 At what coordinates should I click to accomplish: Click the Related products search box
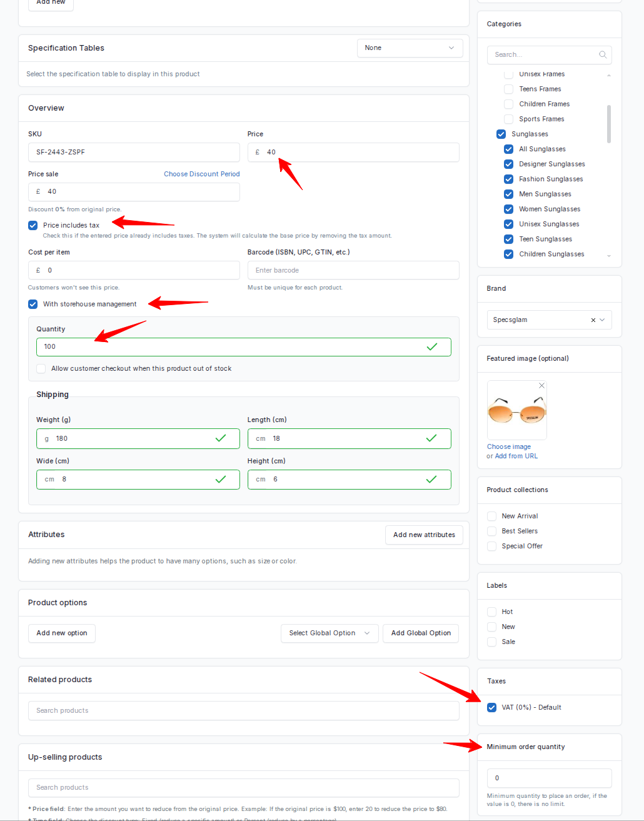pos(244,711)
